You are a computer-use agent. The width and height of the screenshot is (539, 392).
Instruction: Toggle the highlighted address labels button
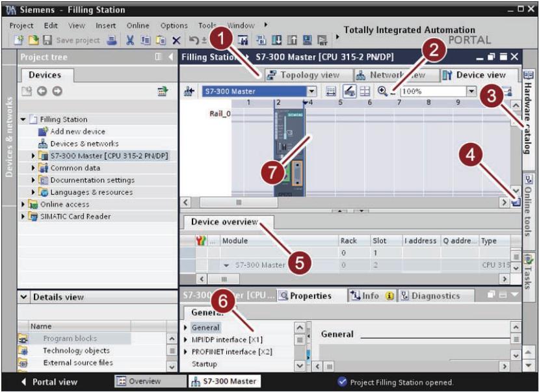click(x=349, y=92)
